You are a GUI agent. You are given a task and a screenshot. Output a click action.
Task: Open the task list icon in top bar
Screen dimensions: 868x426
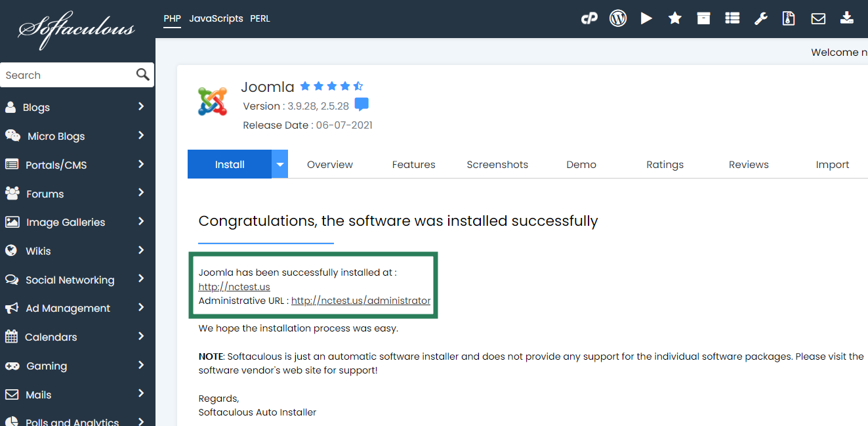[732, 18]
